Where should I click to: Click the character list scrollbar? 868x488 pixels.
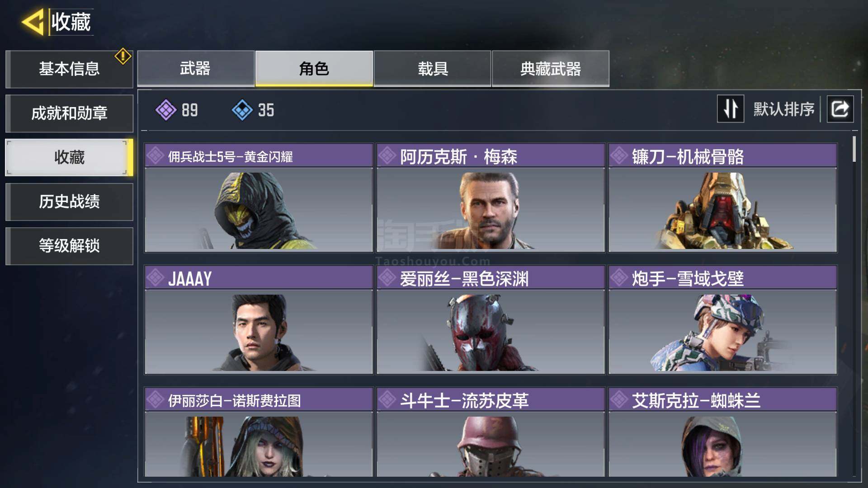[854, 149]
